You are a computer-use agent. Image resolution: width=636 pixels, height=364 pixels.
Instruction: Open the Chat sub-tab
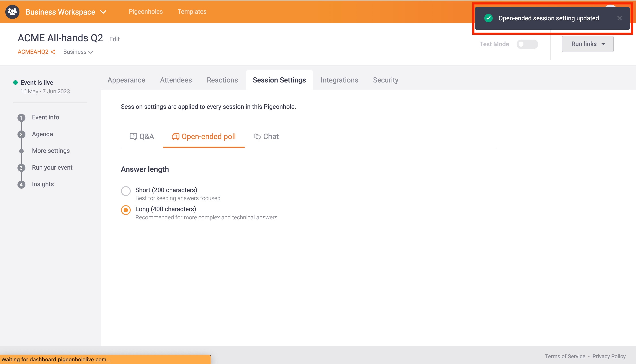tap(266, 136)
